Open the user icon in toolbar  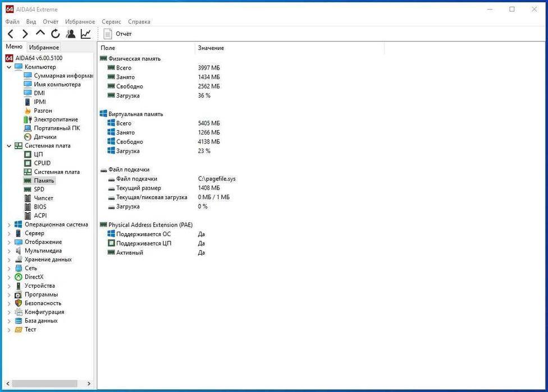[x=71, y=34]
